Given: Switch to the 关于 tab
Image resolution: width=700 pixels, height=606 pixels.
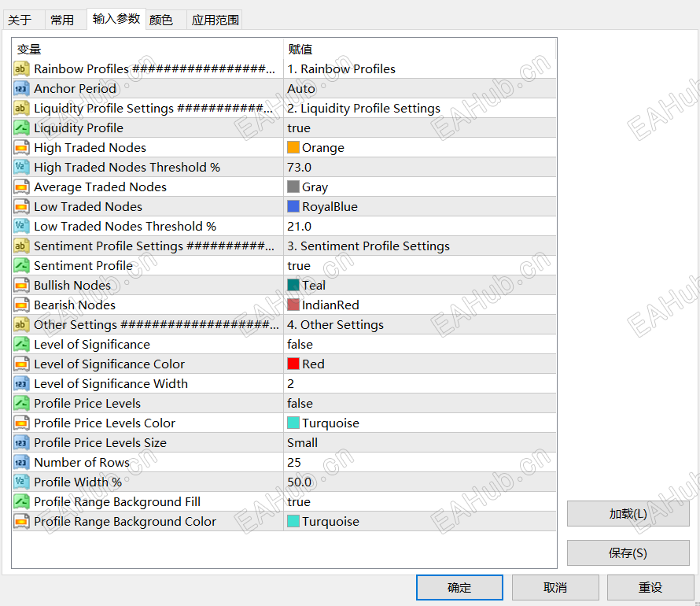Looking at the screenshot, I should coord(24,20).
